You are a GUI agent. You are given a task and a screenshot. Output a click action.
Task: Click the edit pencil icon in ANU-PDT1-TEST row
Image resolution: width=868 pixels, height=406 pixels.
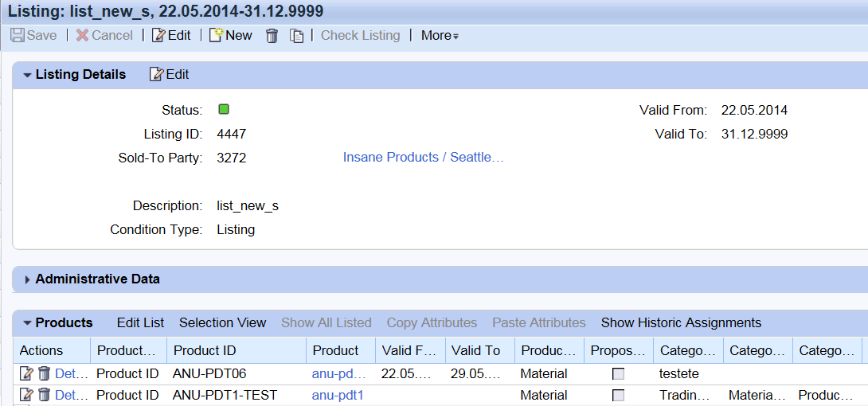[x=26, y=395]
